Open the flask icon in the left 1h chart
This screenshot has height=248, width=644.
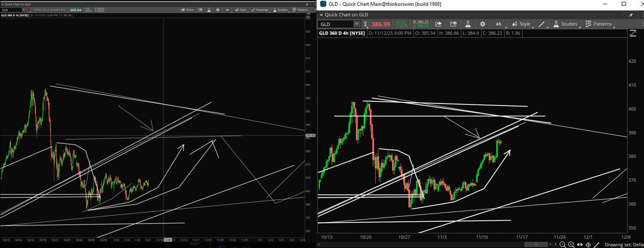(x=208, y=10)
